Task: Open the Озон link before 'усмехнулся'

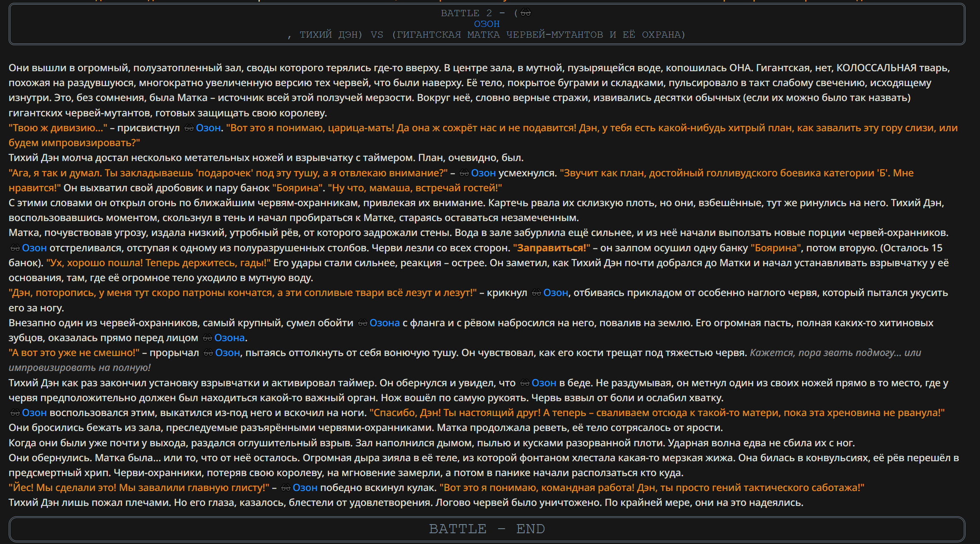Action: click(x=484, y=173)
